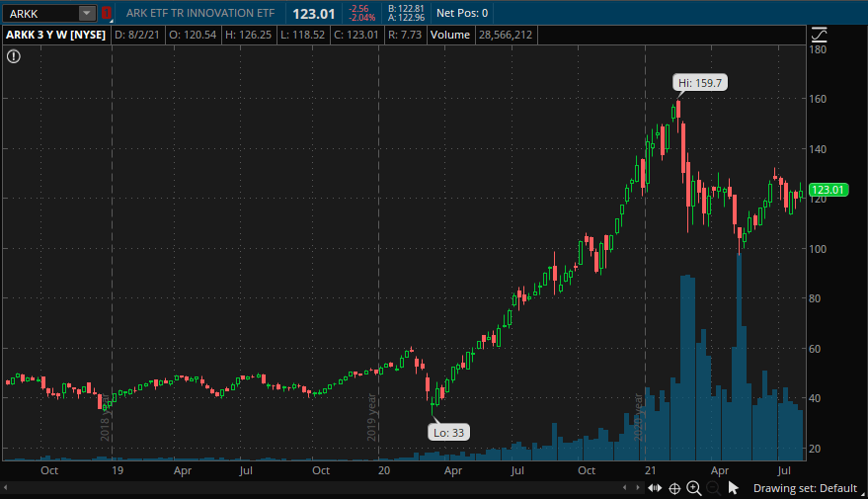
Task: Click the 2020 year vertical marker label
Action: [x=638, y=418]
